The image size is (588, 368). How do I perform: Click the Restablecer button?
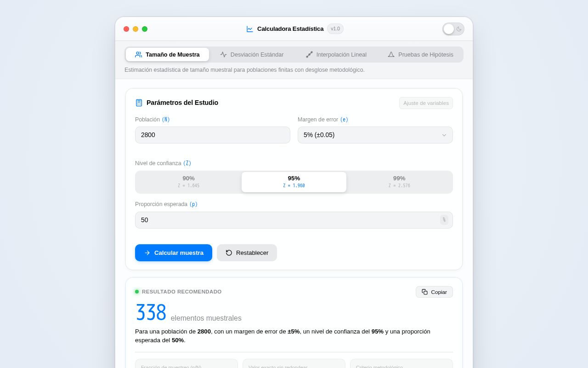[247, 253]
